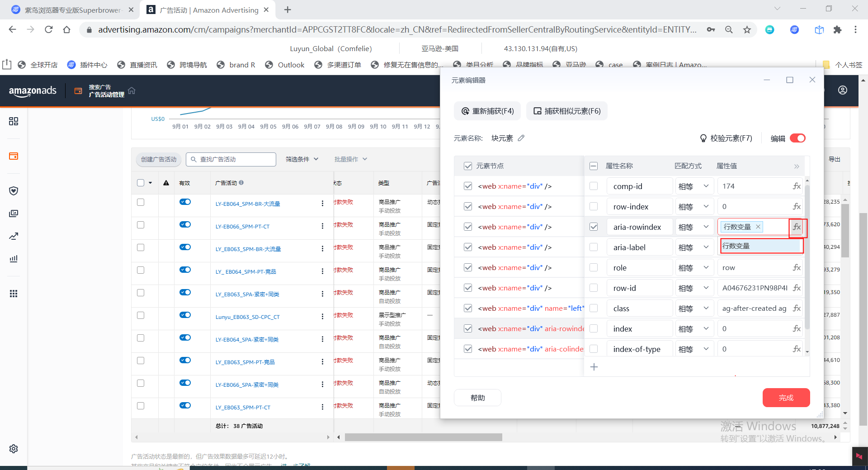Viewport: 868px width, 470px height.
Task: Select 行数变量 from the suggestion list
Action: point(760,246)
